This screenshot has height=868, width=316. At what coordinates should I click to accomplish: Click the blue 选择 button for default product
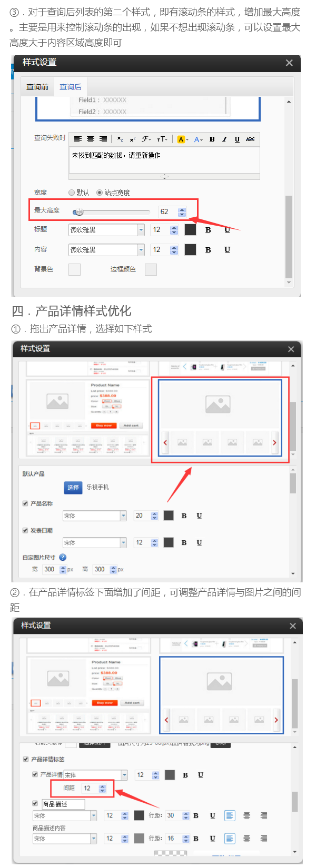point(73,488)
